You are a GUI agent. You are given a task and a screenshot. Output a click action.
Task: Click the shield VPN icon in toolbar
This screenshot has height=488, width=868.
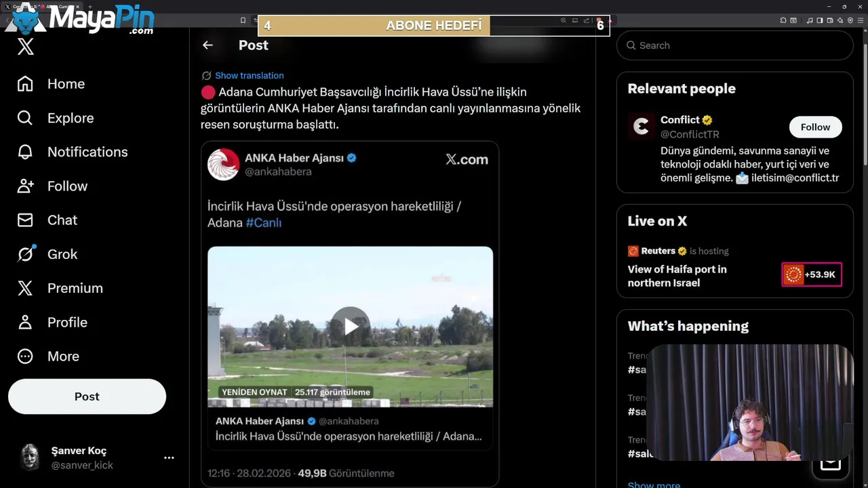850,20
